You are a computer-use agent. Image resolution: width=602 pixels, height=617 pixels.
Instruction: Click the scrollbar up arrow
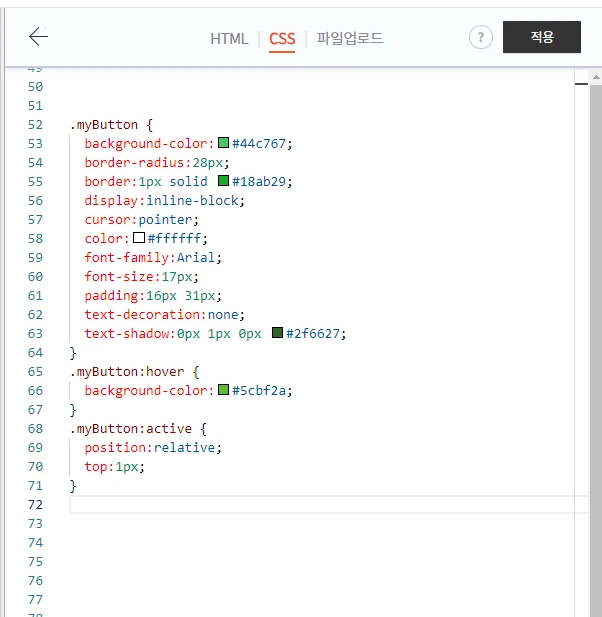(596, 78)
